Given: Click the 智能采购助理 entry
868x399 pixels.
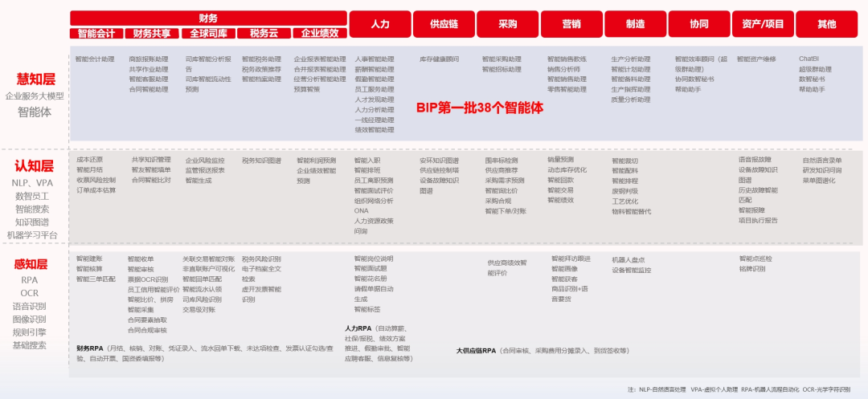Looking at the screenshot, I should 502,59.
